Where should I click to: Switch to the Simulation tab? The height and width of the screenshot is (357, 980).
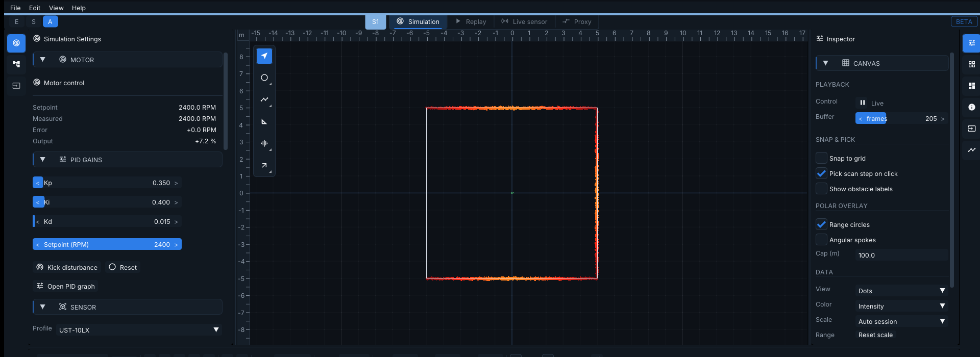pyautogui.click(x=418, y=21)
